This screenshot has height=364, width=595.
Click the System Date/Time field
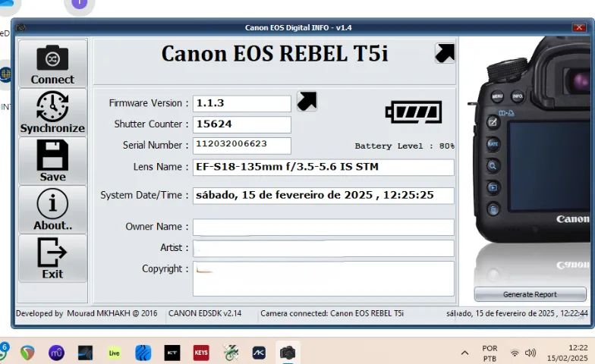point(323,196)
